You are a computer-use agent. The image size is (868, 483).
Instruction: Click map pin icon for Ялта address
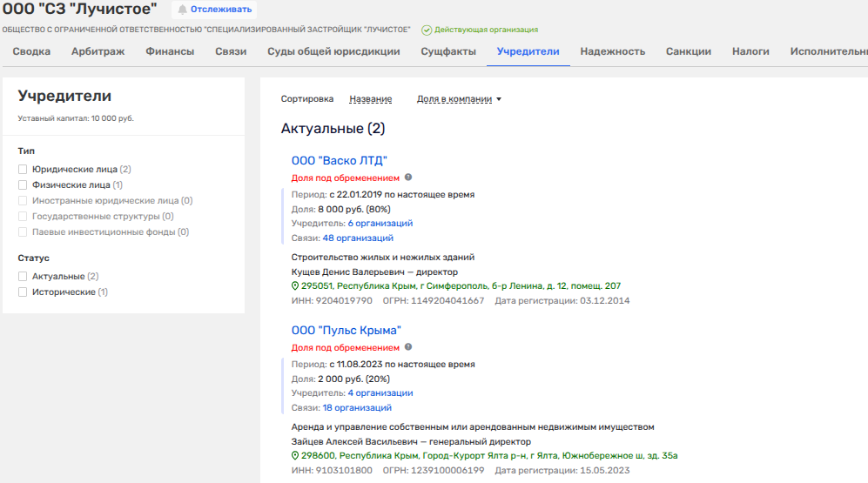[x=295, y=455]
